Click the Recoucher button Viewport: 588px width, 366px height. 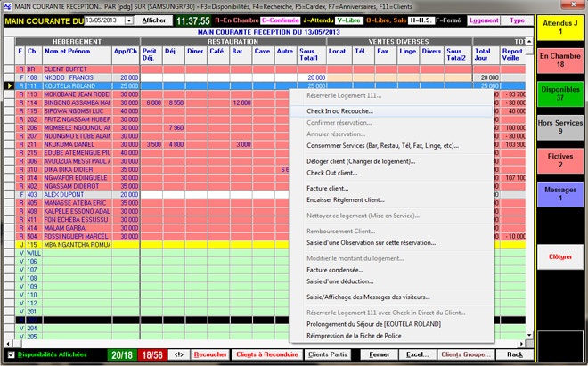tap(210, 354)
